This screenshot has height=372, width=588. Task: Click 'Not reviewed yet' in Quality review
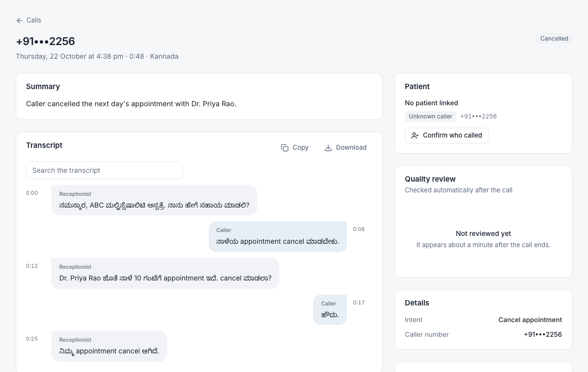(x=483, y=233)
